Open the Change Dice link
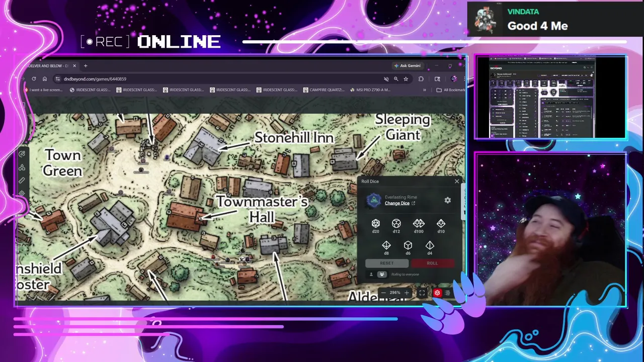This screenshot has width=644, height=362. [x=399, y=203]
